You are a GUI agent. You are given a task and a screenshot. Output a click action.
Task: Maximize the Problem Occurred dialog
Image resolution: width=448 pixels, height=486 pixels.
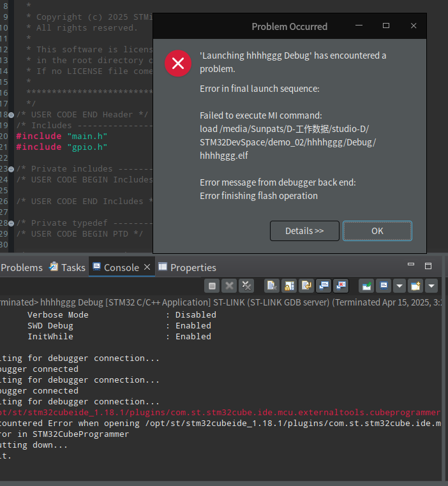point(386,26)
